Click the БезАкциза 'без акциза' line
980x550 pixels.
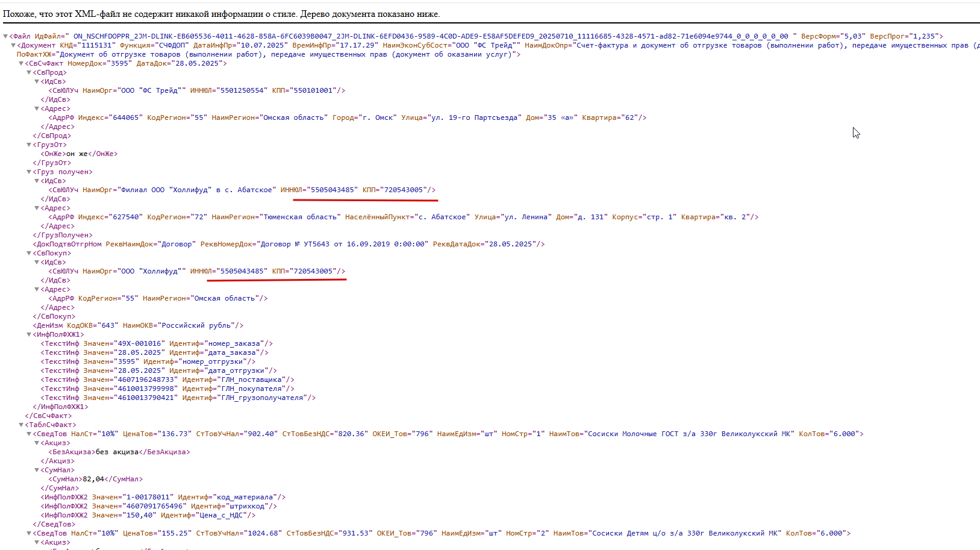point(119,452)
